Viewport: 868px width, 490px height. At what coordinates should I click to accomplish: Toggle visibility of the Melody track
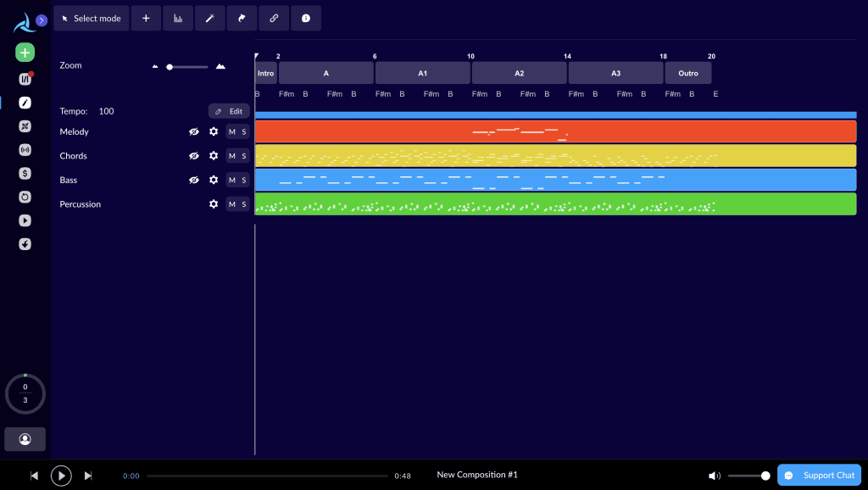[x=193, y=132]
